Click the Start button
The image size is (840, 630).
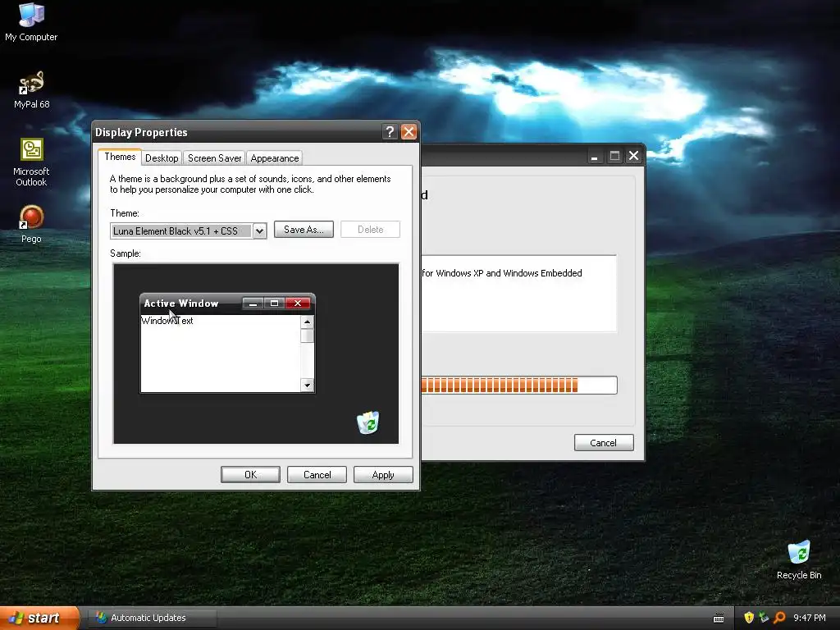pyautogui.click(x=39, y=618)
